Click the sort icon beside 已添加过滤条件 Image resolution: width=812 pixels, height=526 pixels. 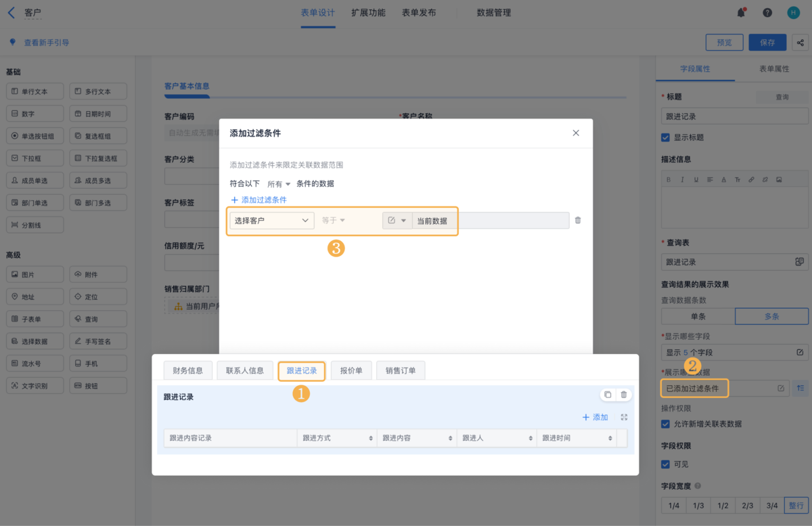tap(800, 388)
